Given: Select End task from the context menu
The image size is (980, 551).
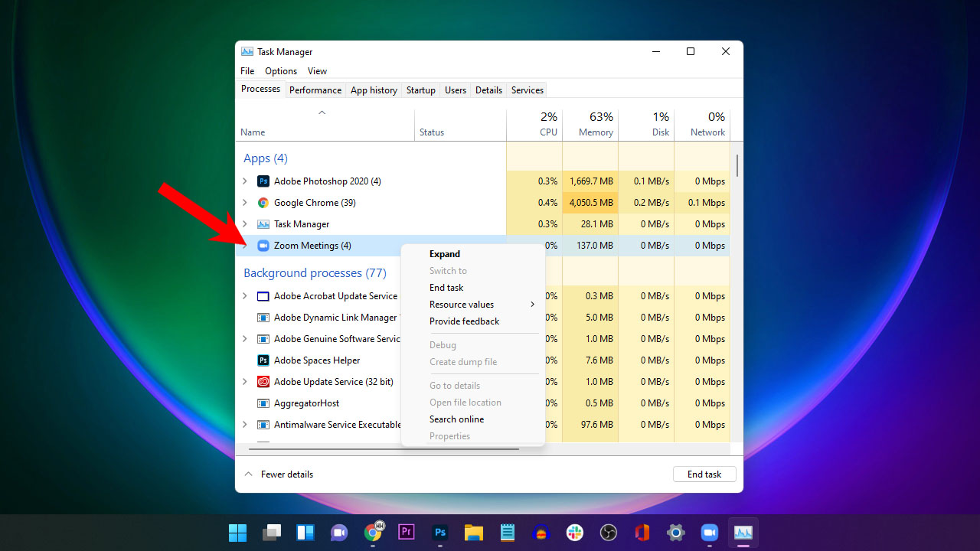Looking at the screenshot, I should [x=446, y=287].
